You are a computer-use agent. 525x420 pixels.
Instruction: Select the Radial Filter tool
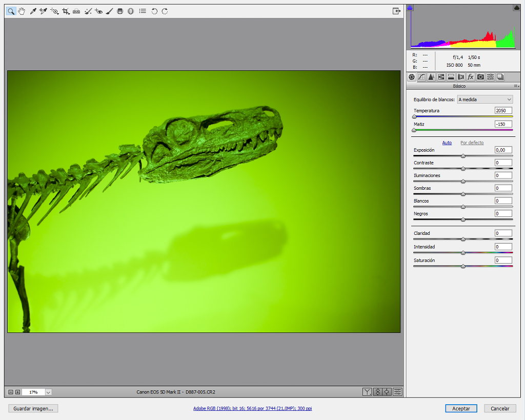[131, 11]
